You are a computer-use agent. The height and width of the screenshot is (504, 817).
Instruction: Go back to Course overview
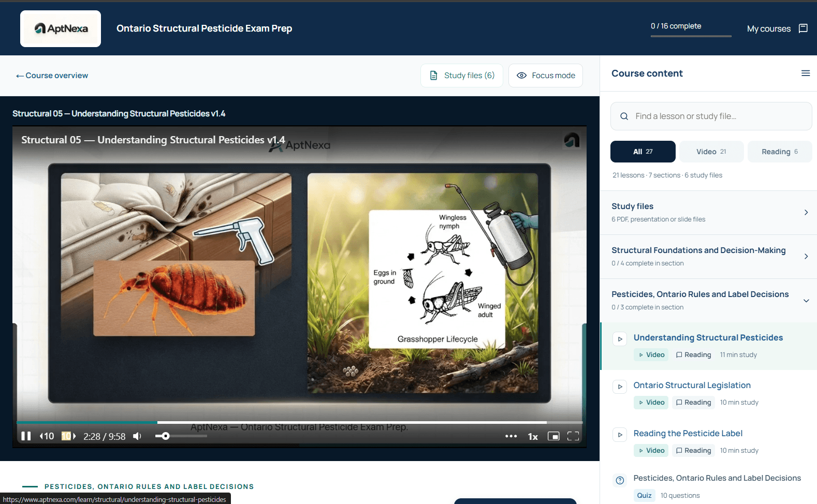coord(52,76)
